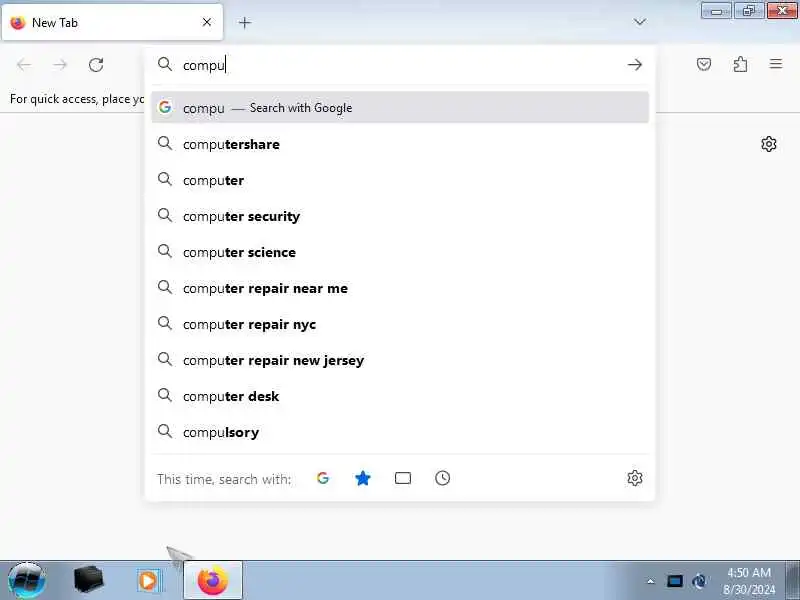This screenshot has width=800, height=600.
Task: Choose the 'computer science' suggestion
Action: coord(400,253)
